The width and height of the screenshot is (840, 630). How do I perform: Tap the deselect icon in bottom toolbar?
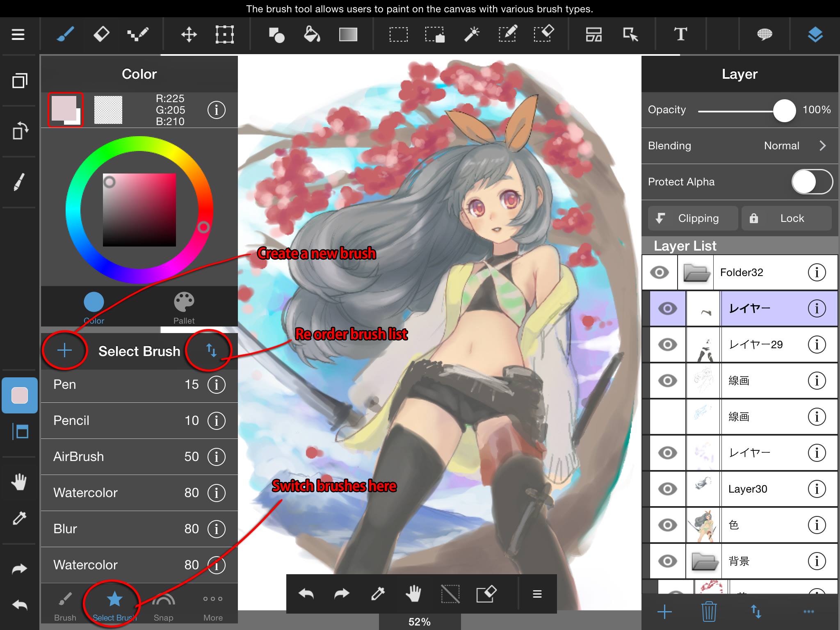450,594
